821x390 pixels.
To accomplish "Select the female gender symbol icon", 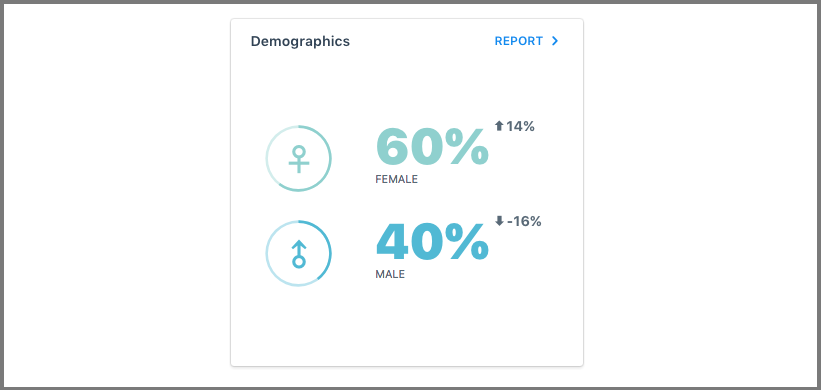I will [x=298, y=159].
